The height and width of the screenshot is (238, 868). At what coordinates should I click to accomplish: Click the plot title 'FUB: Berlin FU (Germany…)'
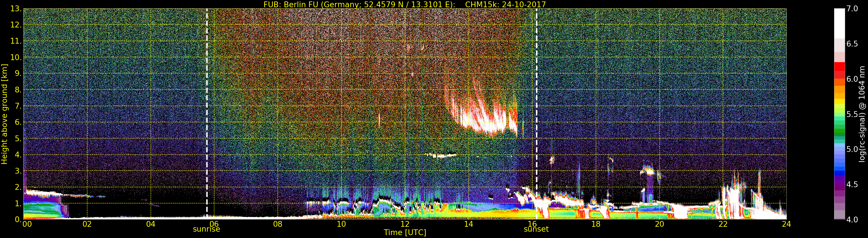tap(404, 4)
